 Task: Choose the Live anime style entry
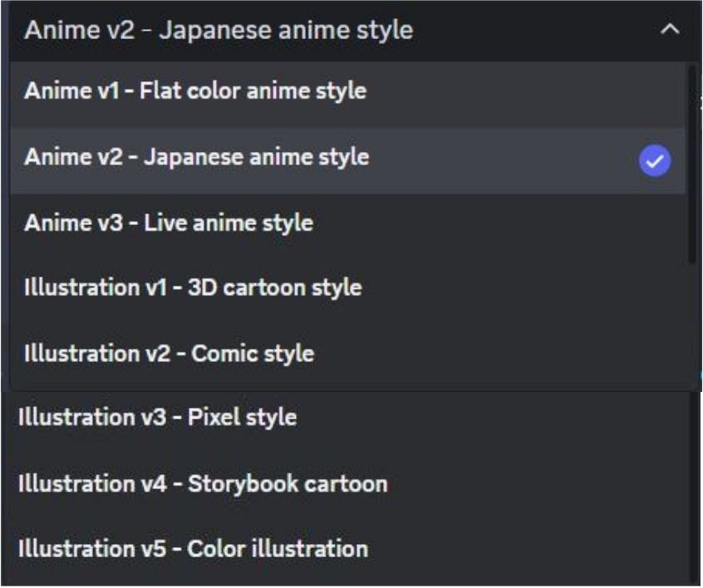(x=347, y=223)
